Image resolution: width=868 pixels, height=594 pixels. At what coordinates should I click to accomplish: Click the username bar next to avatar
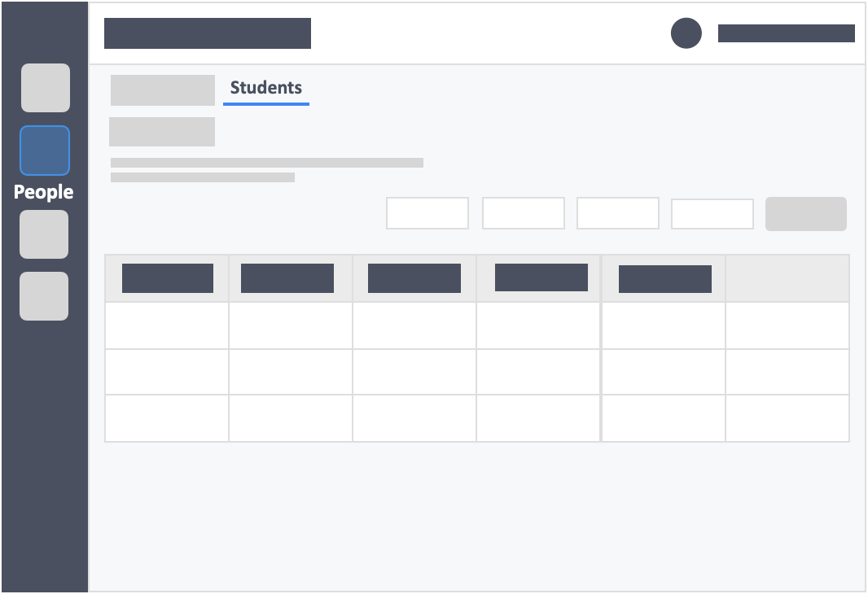pyautogui.click(x=787, y=33)
